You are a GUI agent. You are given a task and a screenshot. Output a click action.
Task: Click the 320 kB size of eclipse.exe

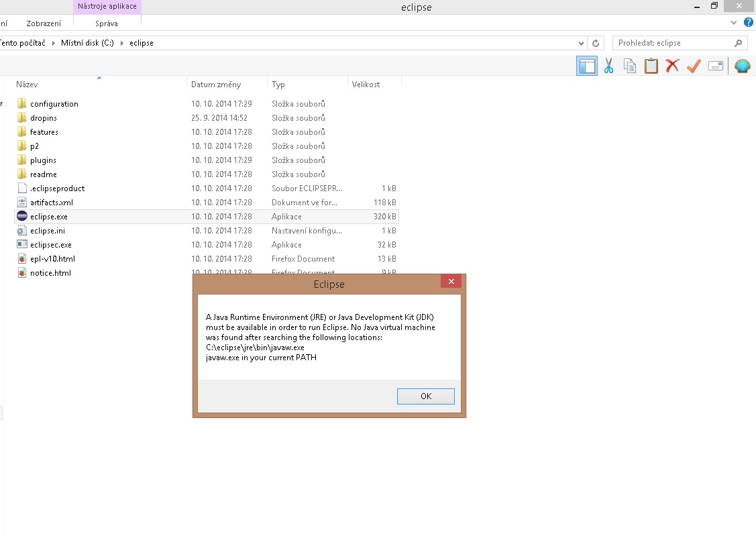point(385,217)
